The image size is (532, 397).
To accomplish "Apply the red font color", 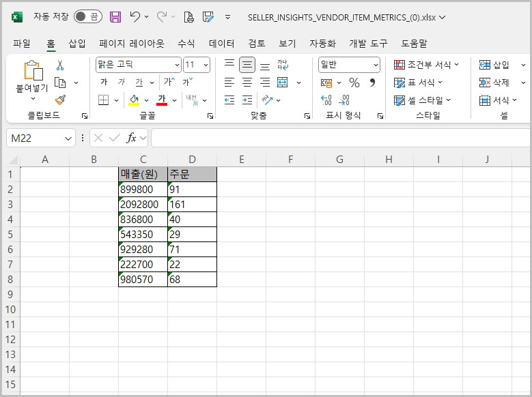I will 162,100.
